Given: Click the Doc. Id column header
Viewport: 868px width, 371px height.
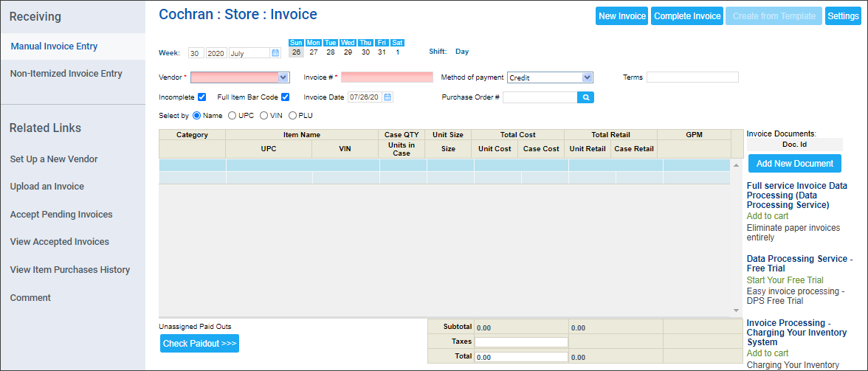Looking at the screenshot, I should tap(794, 145).
